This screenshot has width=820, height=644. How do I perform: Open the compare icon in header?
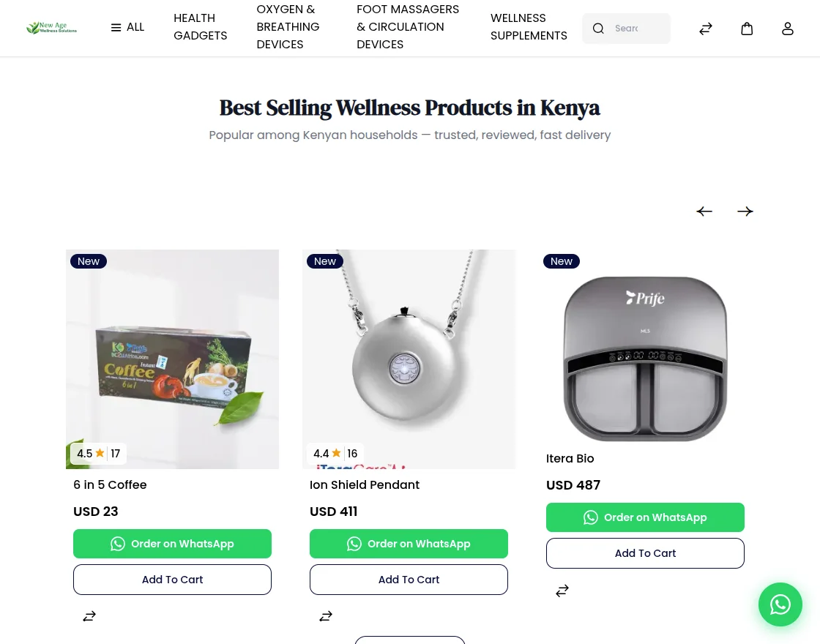(706, 29)
